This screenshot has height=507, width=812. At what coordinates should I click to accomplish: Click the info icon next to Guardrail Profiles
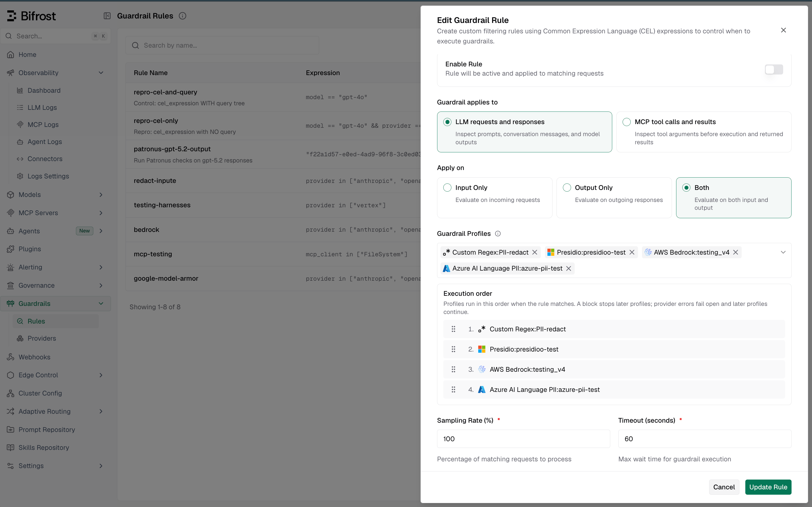click(498, 234)
